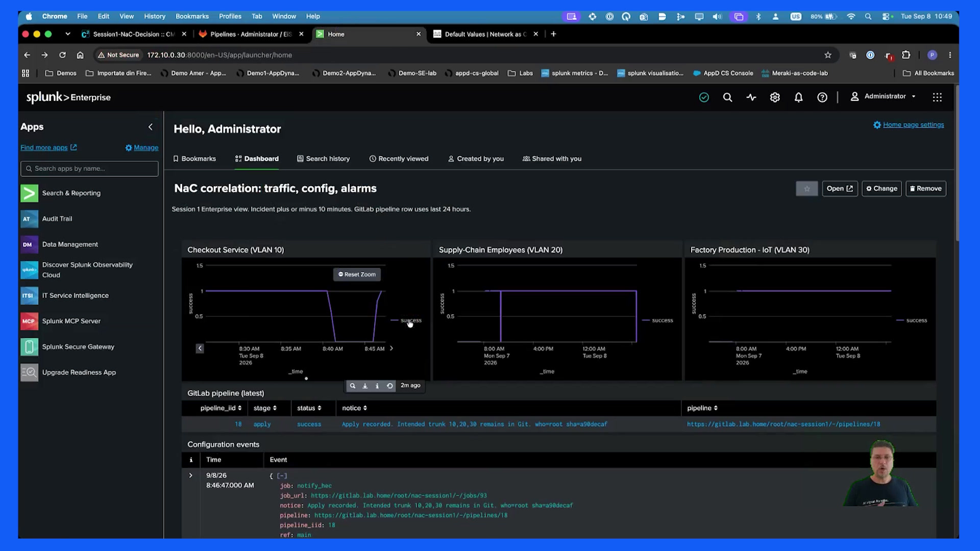Switch to the Search history tab
The height and width of the screenshot is (551, 980).
324,159
